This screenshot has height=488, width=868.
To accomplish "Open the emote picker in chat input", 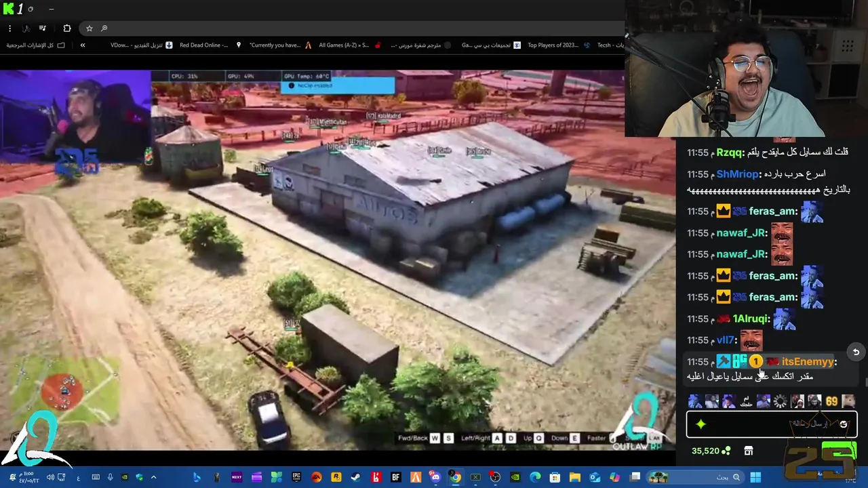I will (844, 424).
